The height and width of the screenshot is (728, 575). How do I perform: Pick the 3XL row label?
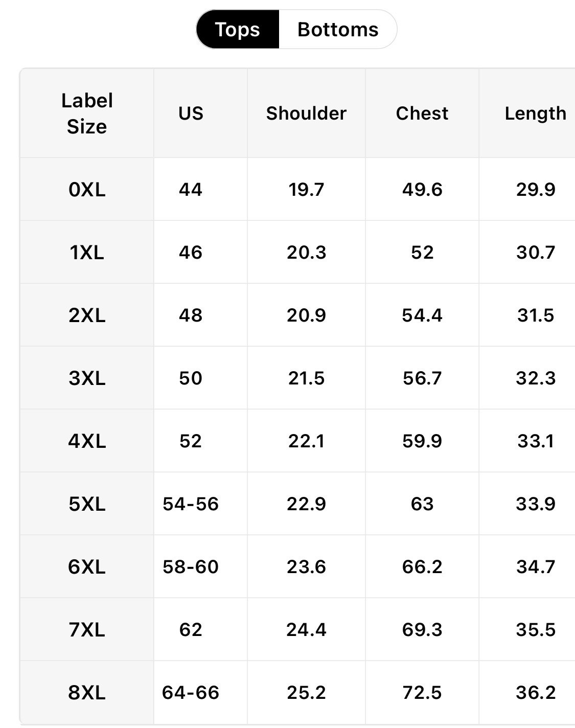pos(87,378)
